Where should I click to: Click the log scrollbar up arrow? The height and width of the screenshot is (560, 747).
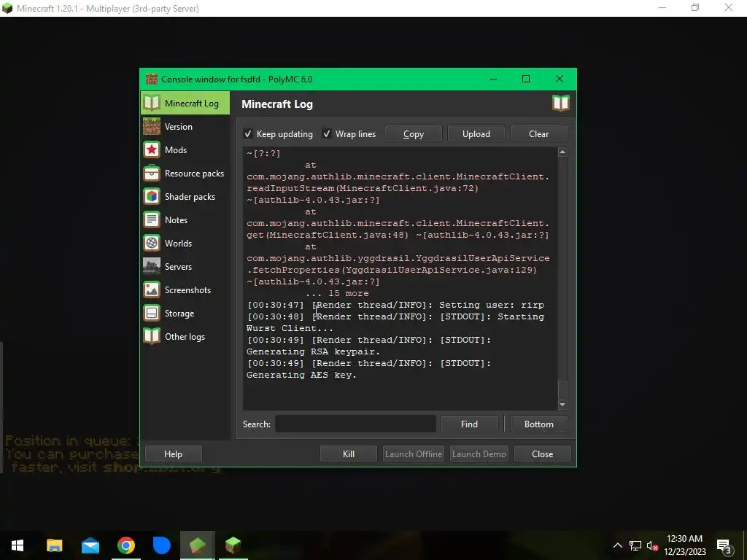click(562, 152)
